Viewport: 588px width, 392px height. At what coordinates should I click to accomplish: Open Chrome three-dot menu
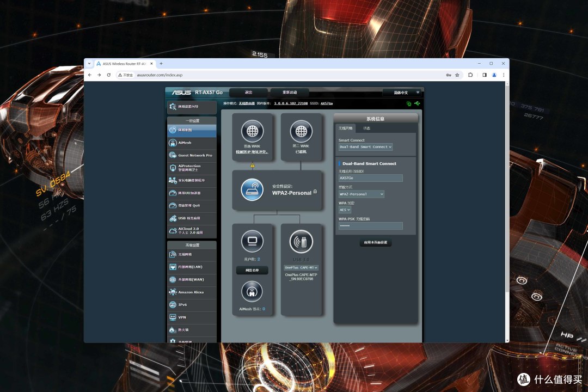(504, 75)
